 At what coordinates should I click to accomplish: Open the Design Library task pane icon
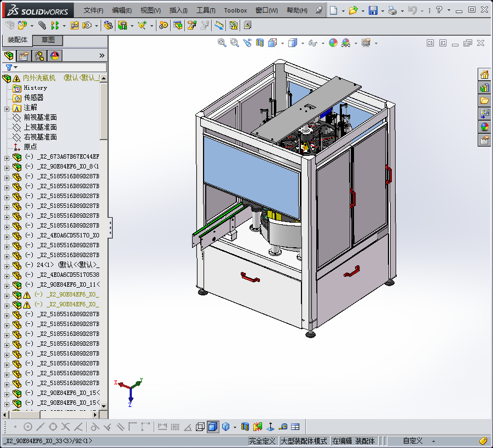(484, 88)
